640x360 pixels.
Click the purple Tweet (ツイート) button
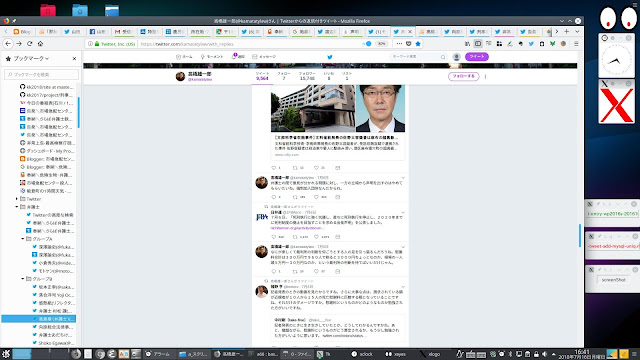[x=477, y=57]
